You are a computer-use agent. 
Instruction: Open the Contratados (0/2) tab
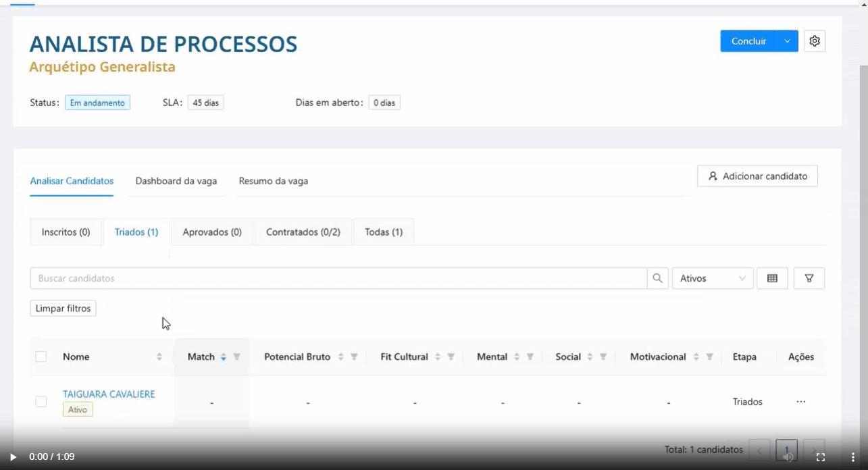click(303, 232)
